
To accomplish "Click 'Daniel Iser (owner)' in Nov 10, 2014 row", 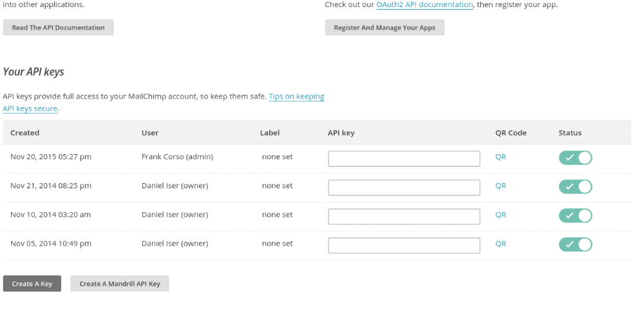I will tap(175, 215).
